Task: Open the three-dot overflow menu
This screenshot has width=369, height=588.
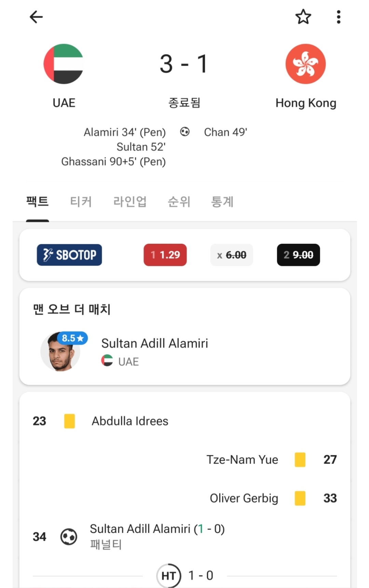Action: [x=338, y=17]
